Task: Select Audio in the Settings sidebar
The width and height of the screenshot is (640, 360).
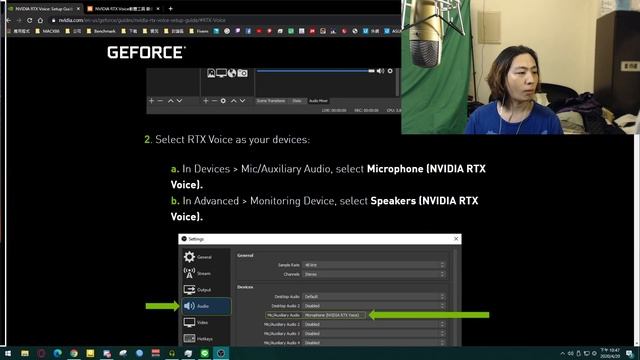Action: (x=206, y=306)
